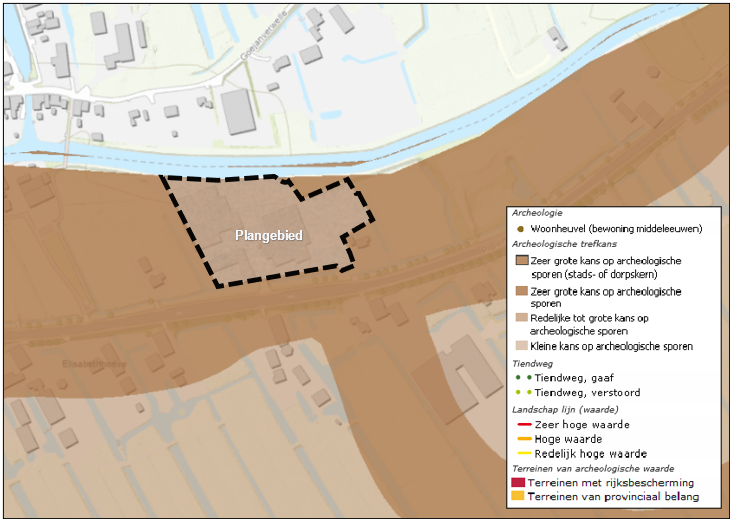
Task: Click the red rijksbescherming legend square
Action: 518,482
